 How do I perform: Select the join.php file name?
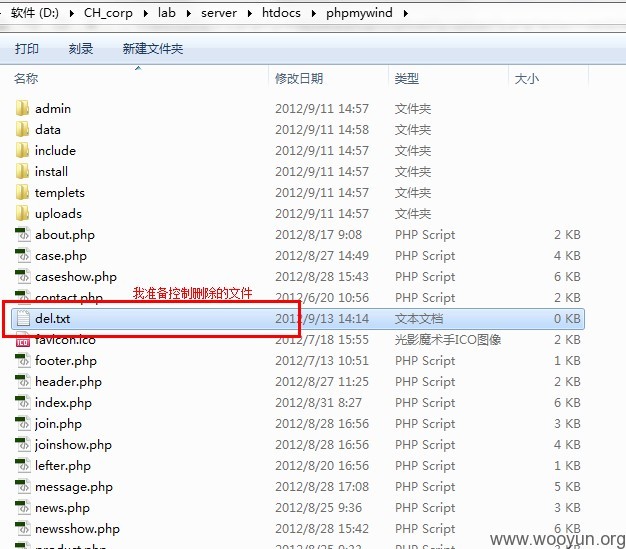click(x=58, y=424)
